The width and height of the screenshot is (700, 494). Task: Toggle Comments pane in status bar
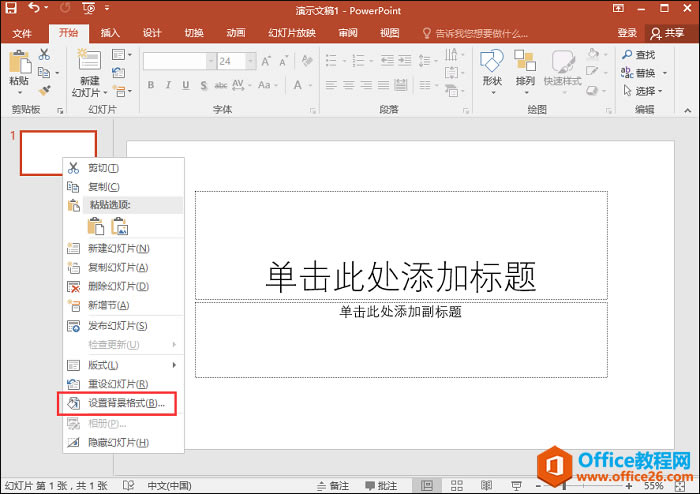pos(381,486)
